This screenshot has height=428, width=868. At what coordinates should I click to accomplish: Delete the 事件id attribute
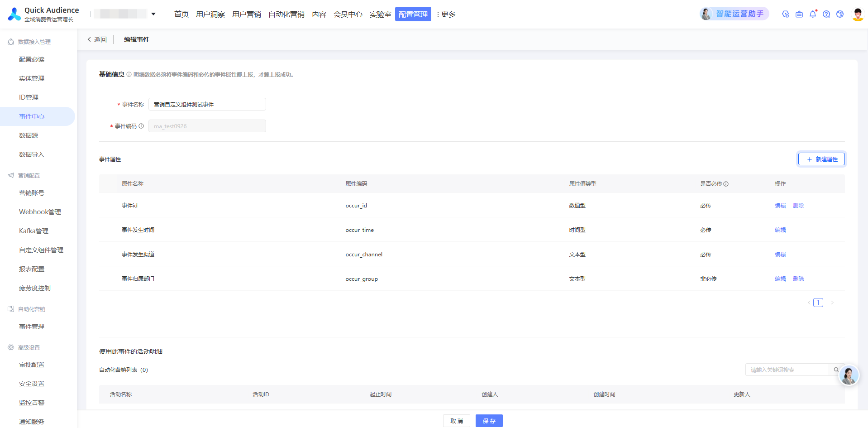[798, 206]
